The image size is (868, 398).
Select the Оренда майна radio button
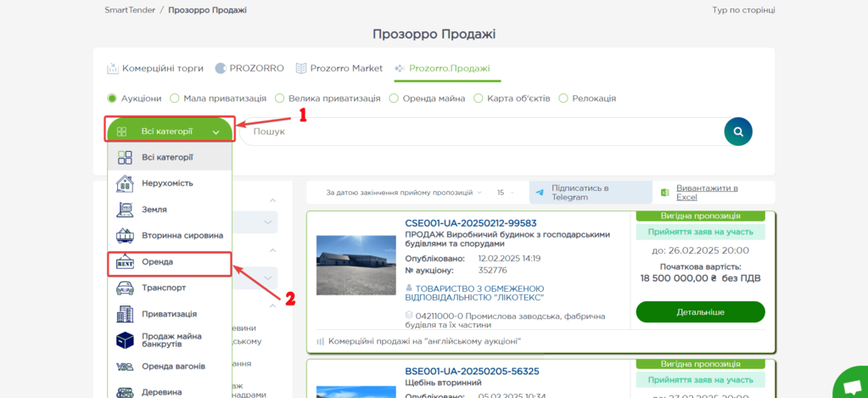coord(394,98)
